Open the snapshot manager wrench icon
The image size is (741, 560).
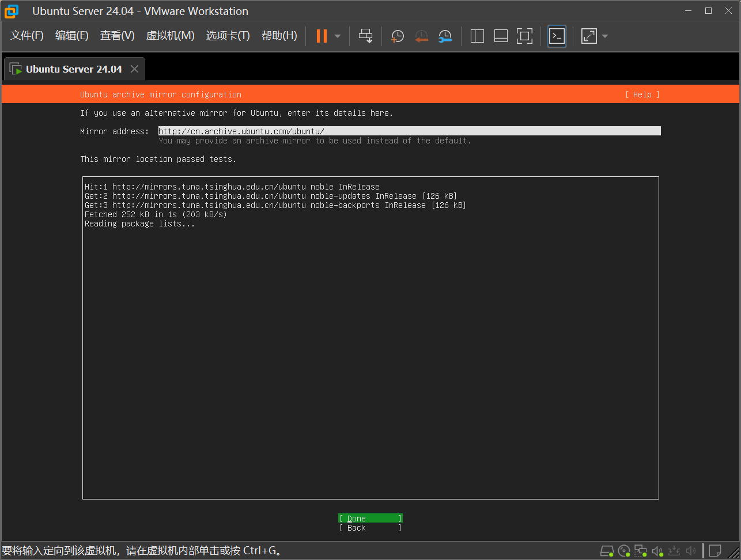[445, 36]
